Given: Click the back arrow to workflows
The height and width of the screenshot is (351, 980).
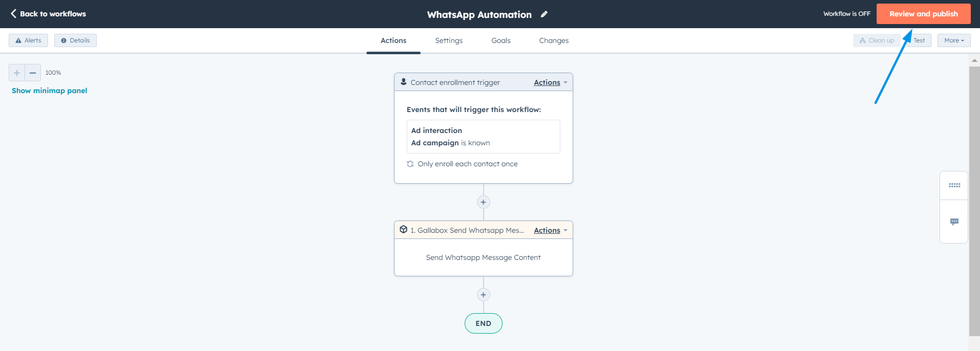Looking at the screenshot, I should pyautogui.click(x=14, y=14).
